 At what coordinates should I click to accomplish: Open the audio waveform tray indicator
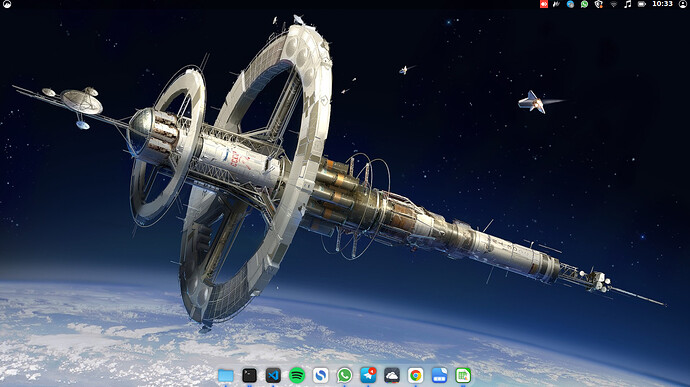pyautogui.click(x=557, y=4)
